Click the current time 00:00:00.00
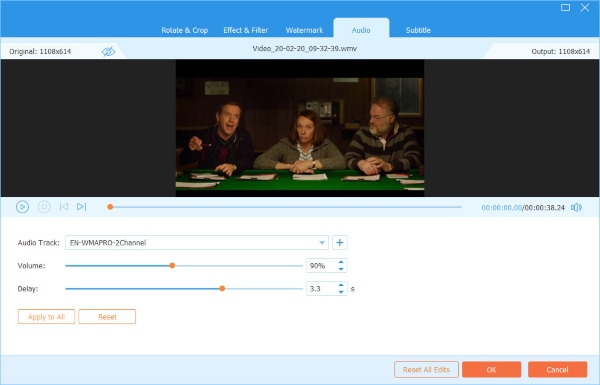600x385 pixels. [x=501, y=207]
